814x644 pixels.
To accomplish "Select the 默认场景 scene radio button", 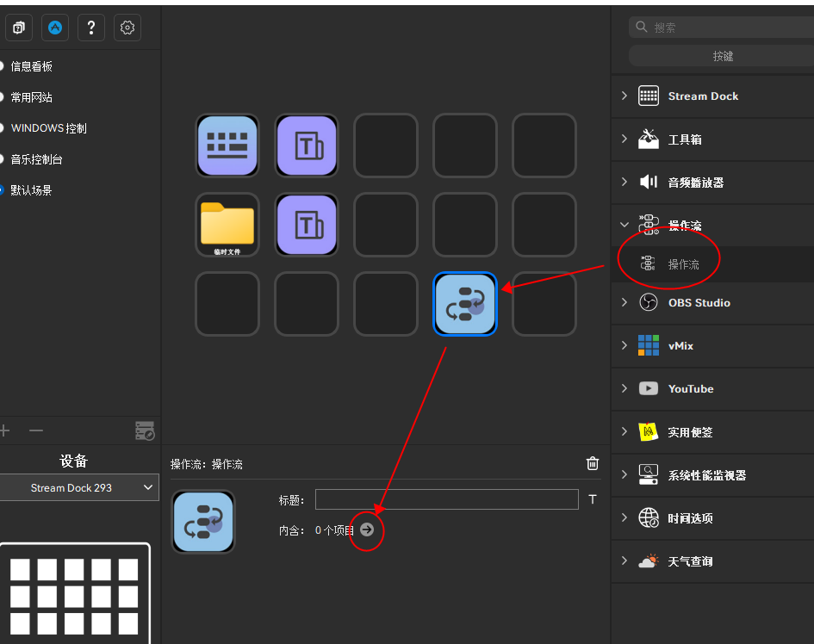I will tap(1, 190).
